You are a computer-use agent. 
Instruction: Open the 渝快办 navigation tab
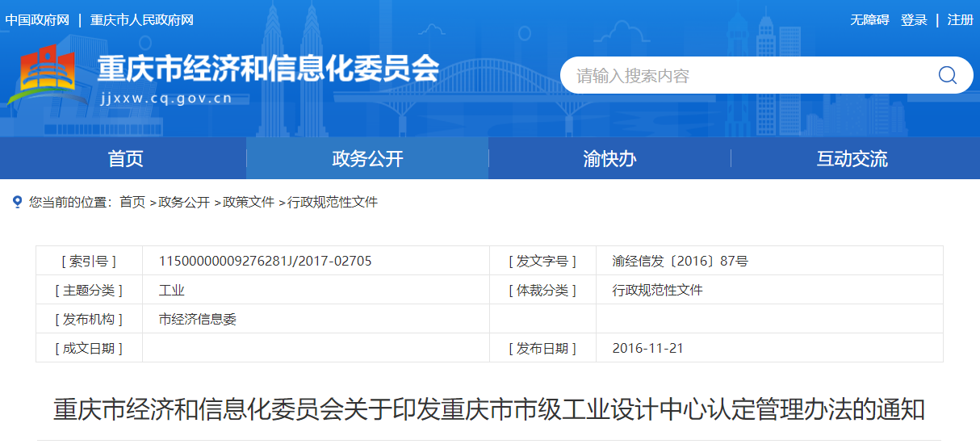(x=609, y=158)
